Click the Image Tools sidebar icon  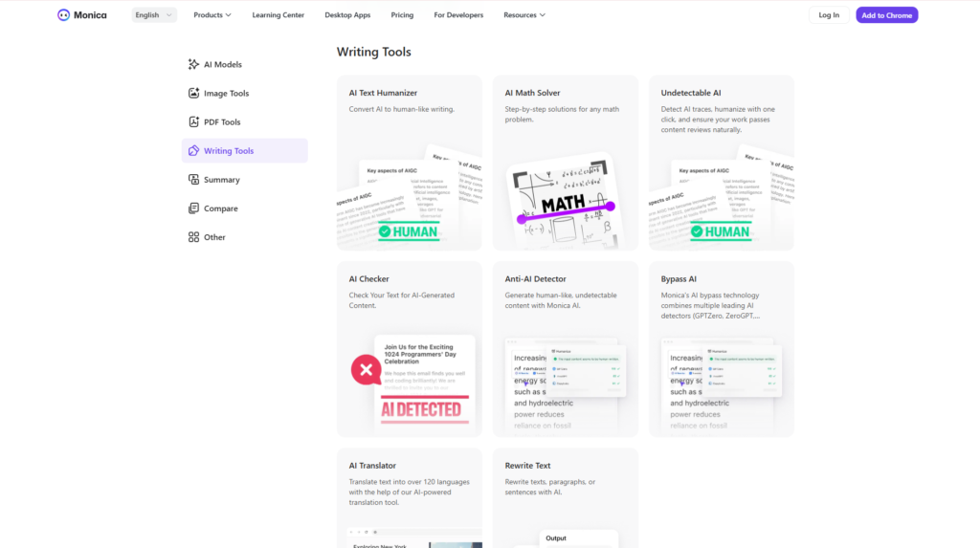(x=193, y=93)
